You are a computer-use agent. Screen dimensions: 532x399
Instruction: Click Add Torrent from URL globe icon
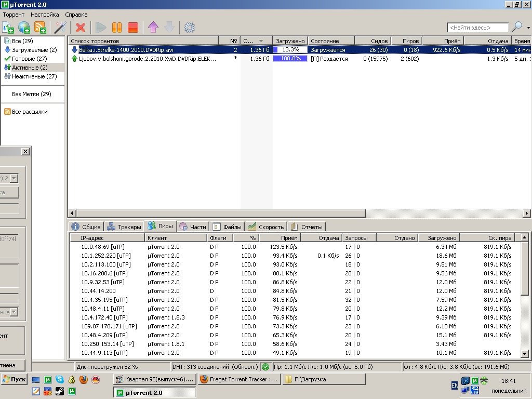pyautogui.click(x=24, y=28)
